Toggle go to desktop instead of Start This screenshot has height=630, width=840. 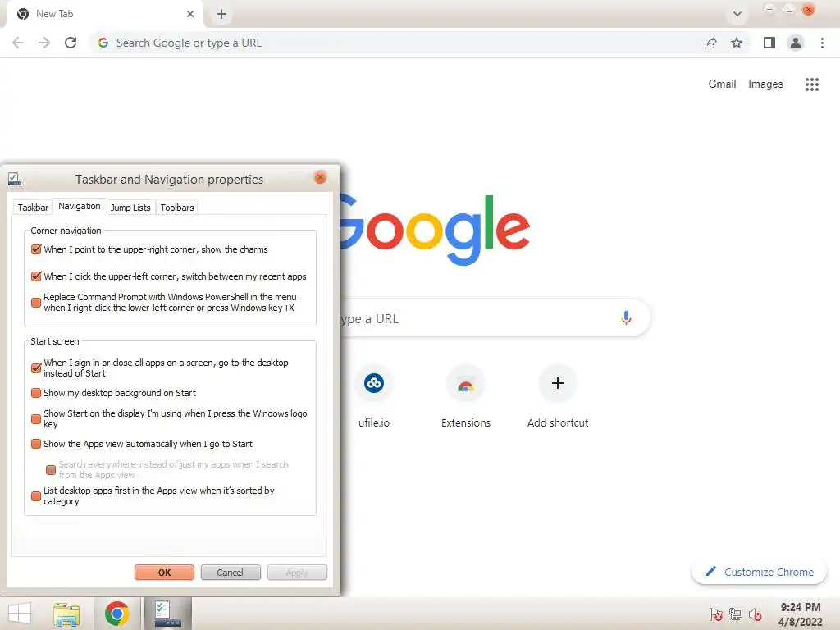[x=36, y=368]
